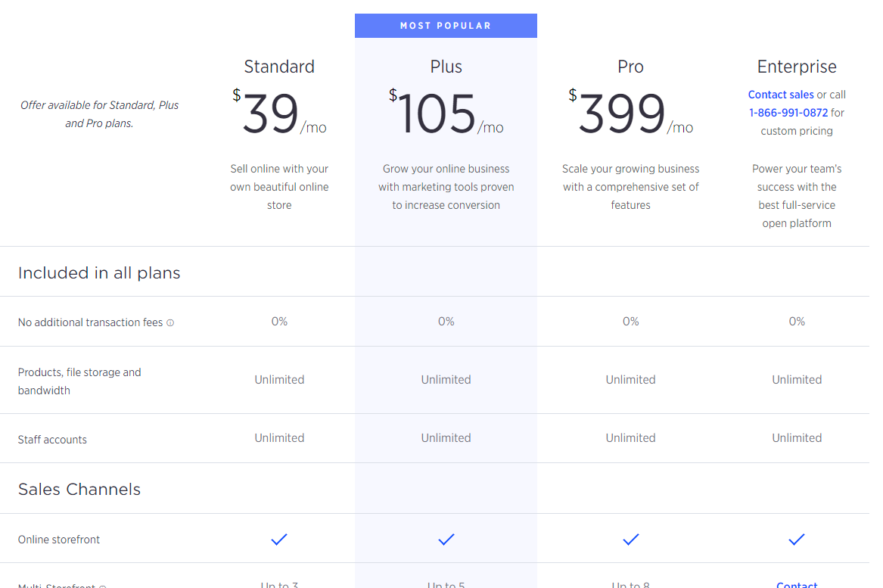Click the 0% transaction fee under Standard
This screenshot has width=883, height=588.
pos(279,322)
